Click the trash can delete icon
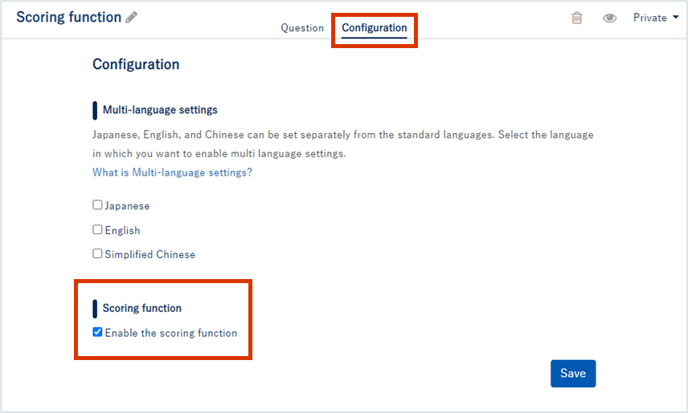Image resolution: width=688 pixels, height=413 pixels. [577, 18]
